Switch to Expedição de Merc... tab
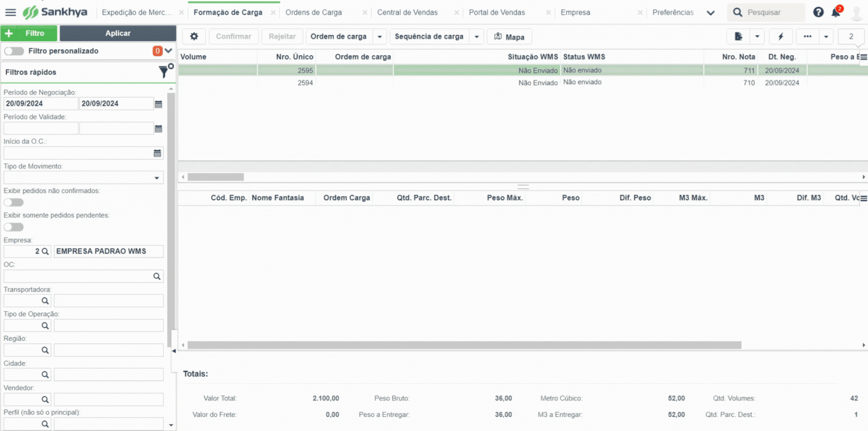868x431 pixels. [x=137, y=12]
